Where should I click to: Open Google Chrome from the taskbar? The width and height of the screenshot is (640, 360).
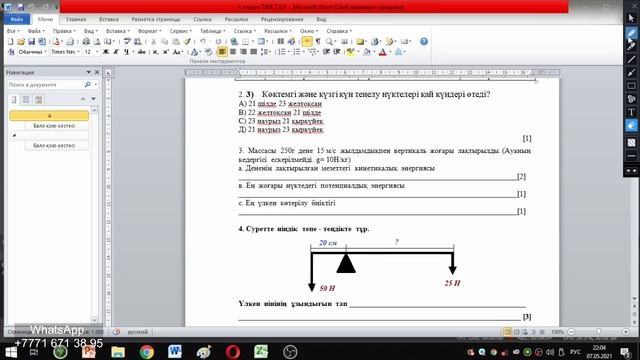coord(146,351)
